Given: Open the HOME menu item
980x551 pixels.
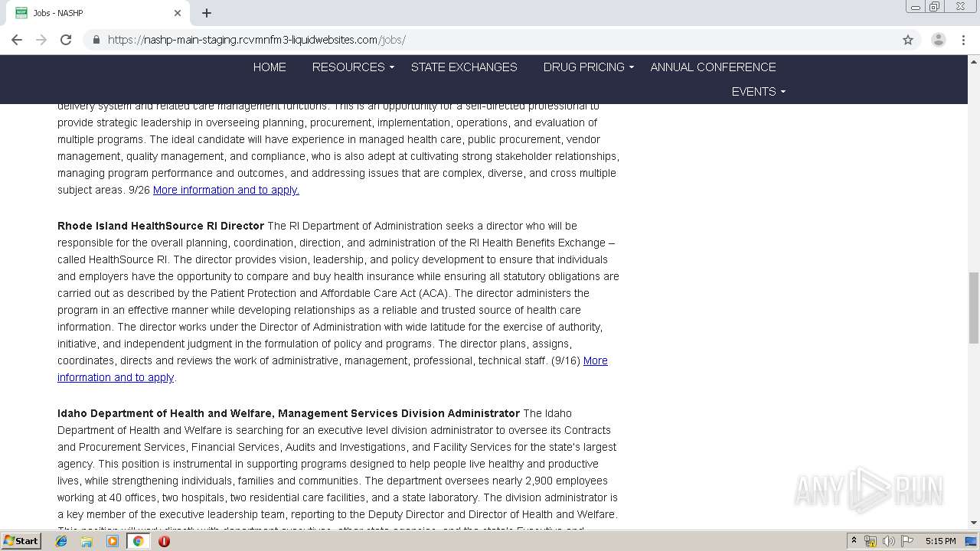Looking at the screenshot, I should [x=269, y=67].
